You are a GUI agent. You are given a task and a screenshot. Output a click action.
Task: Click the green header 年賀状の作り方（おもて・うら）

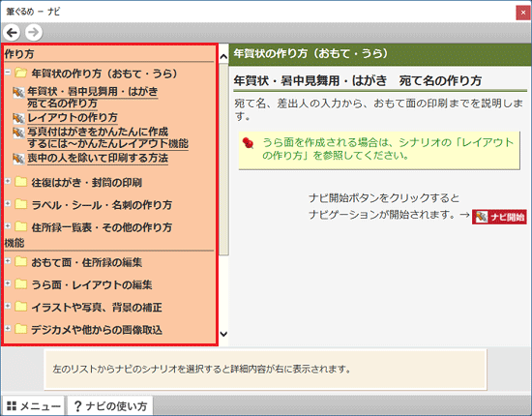point(380,54)
